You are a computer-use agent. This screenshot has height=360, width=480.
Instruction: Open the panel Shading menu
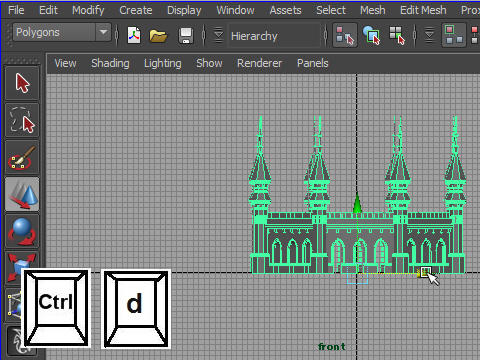tap(110, 63)
